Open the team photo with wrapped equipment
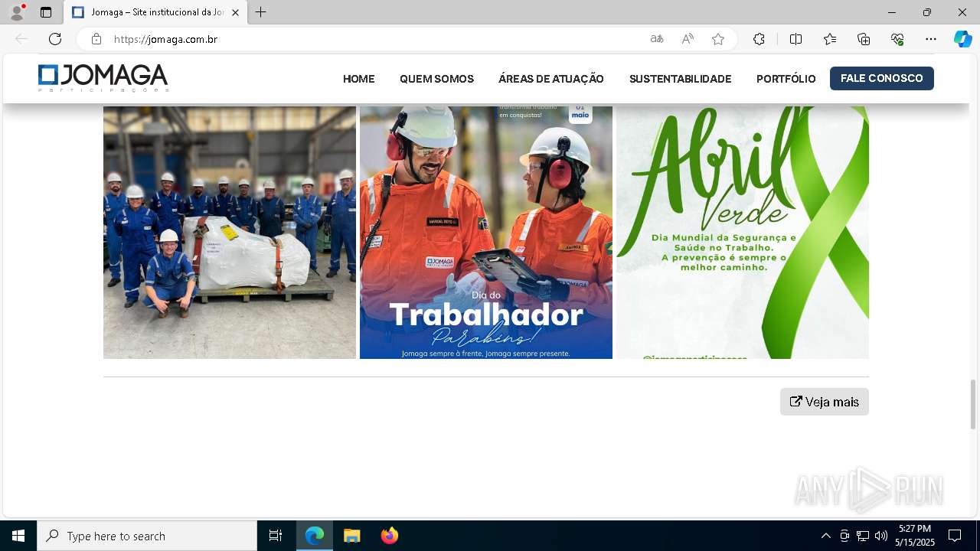The width and height of the screenshot is (980, 551). (230, 233)
